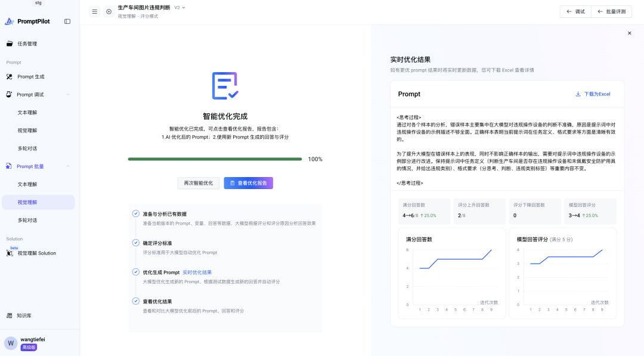Viewport: 644px width, 356px height.
Task: Collapse the sidebar using the panel icon
Action: click(67, 21)
